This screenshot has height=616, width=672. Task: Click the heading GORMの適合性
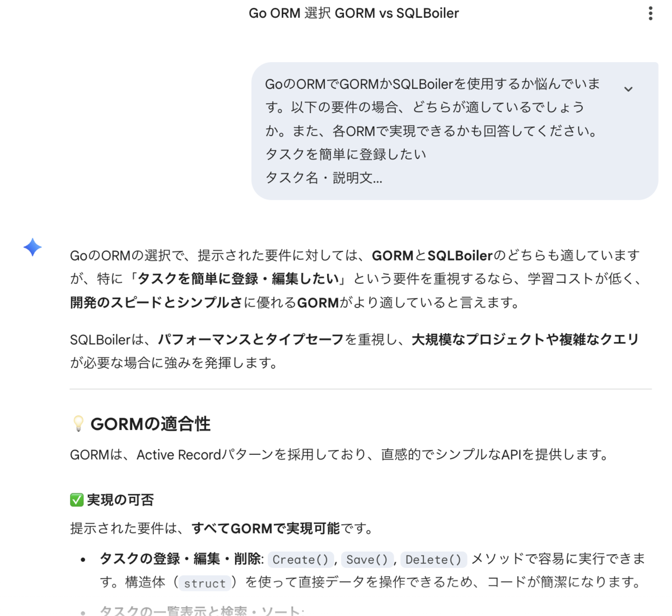pyautogui.click(x=150, y=424)
